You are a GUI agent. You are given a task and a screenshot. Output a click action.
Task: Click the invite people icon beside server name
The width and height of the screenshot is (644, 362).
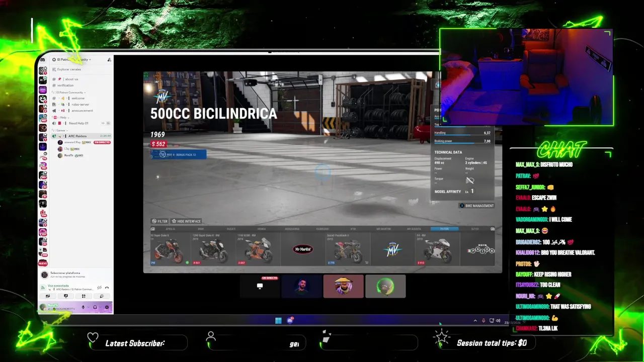(x=109, y=60)
